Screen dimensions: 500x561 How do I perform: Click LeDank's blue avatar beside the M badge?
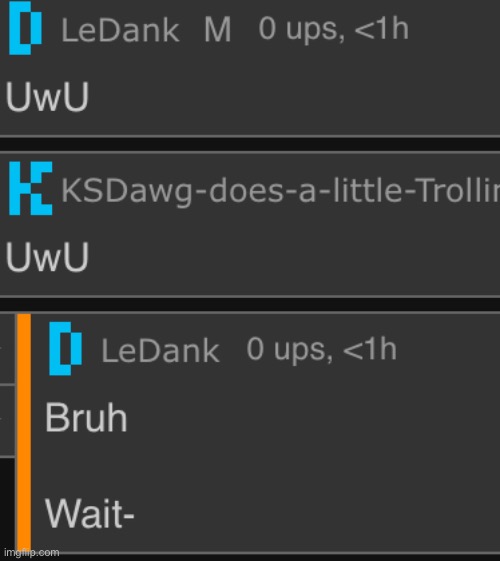click(x=25, y=28)
